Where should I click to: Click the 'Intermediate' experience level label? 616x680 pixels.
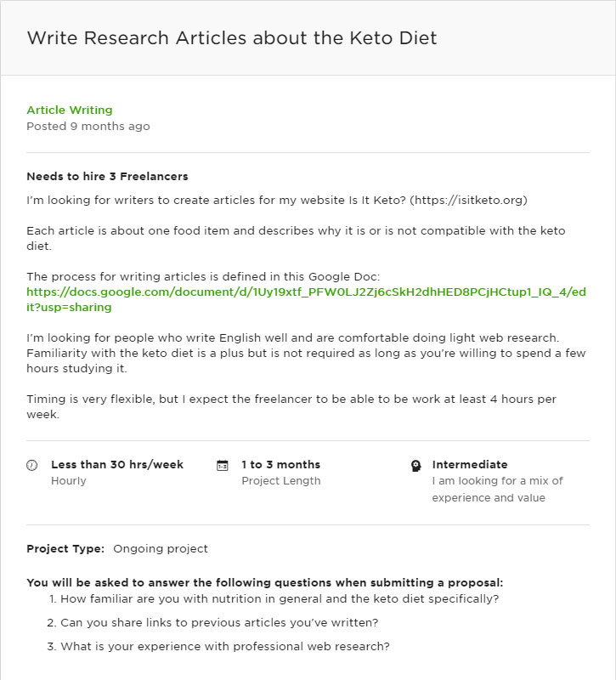470,465
